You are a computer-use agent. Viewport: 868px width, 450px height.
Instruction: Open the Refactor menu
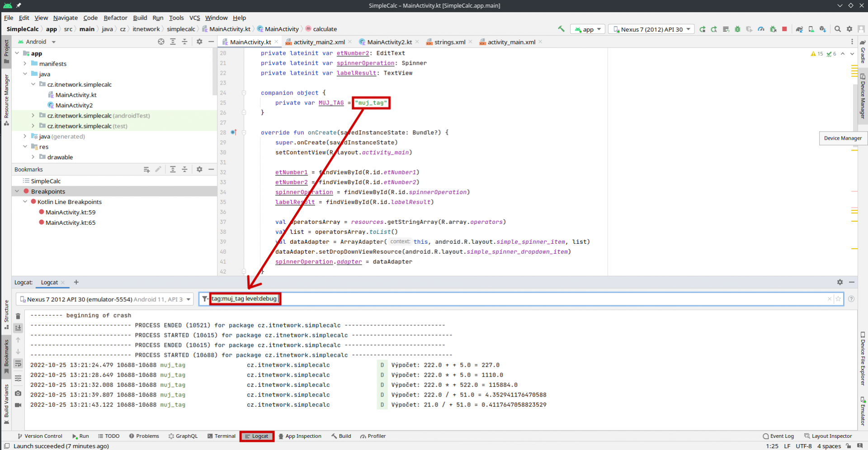[115, 18]
